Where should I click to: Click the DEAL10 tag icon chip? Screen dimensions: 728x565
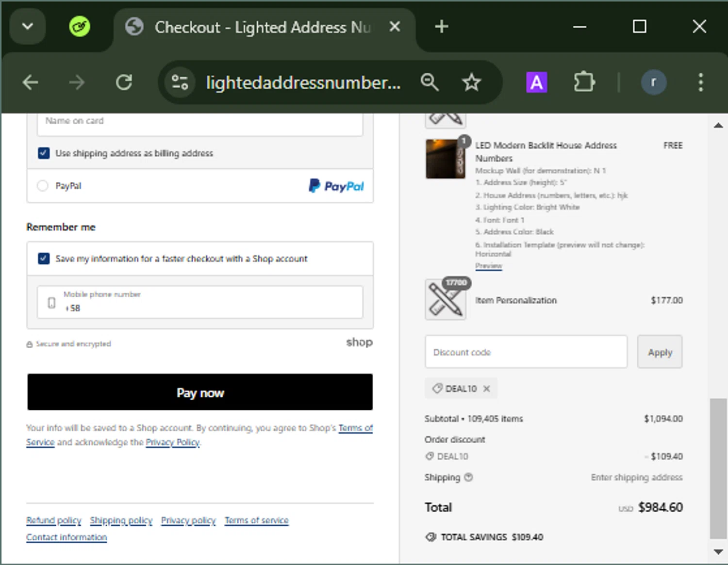[437, 388]
